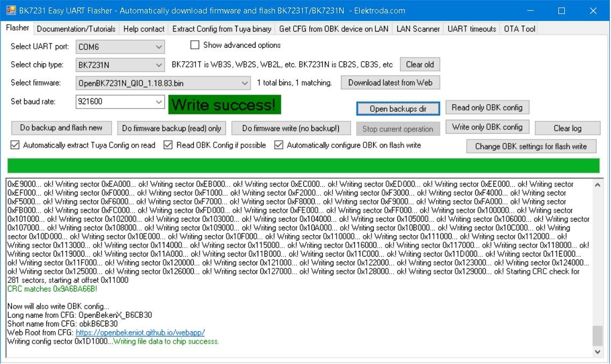
Task: Click the CRC matches 0x9A6BA66B! log line
Action: click(x=52, y=289)
